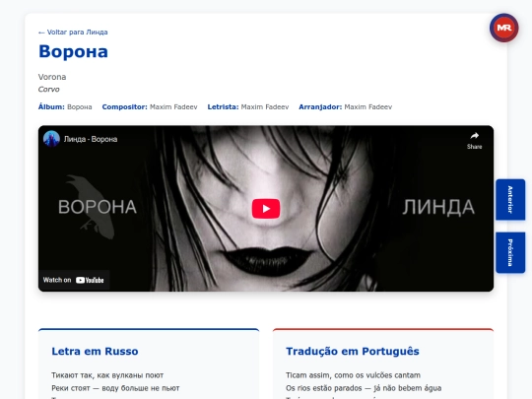Click the ВОРОНА text in video thumbnail
Image resolution: width=532 pixels, height=399 pixels.
point(98,207)
